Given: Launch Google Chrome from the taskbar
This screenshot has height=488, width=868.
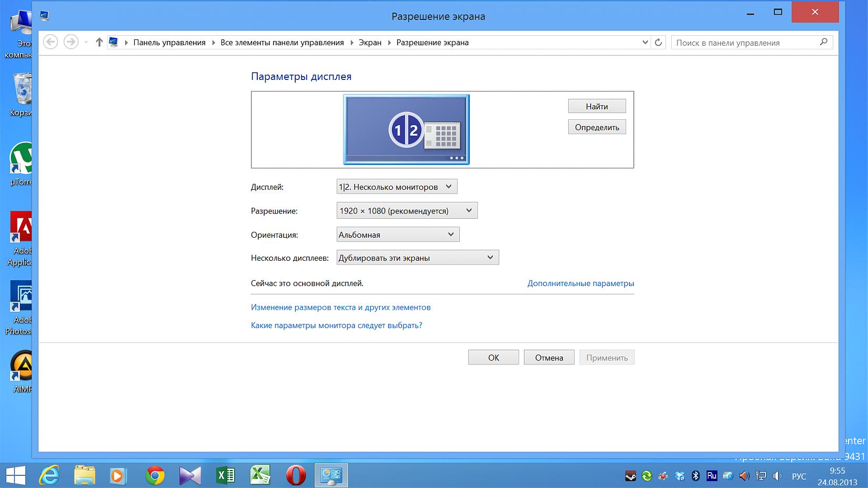Looking at the screenshot, I should (x=155, y=476).
